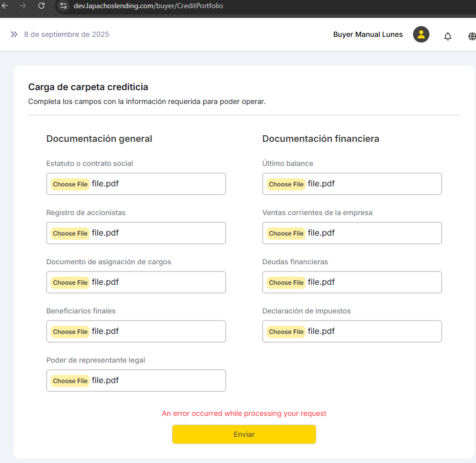Click the browser forward arrow

(23, 6)
